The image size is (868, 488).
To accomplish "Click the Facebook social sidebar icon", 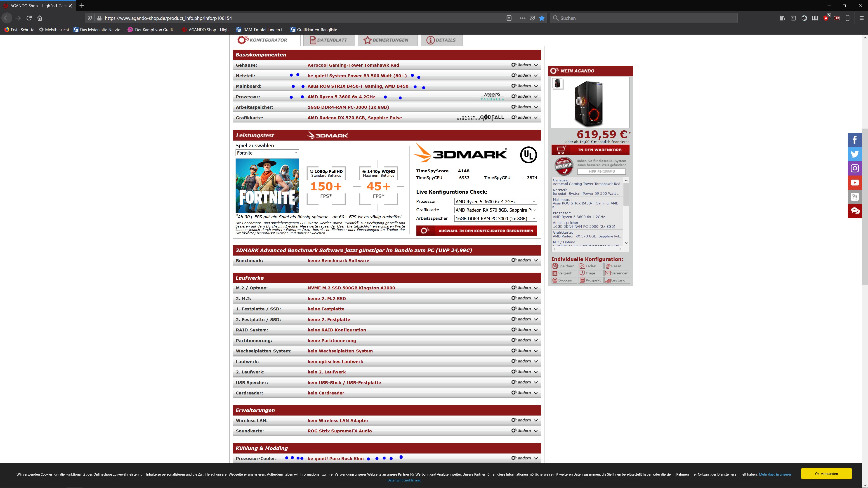I will click(x=854, y=140).
